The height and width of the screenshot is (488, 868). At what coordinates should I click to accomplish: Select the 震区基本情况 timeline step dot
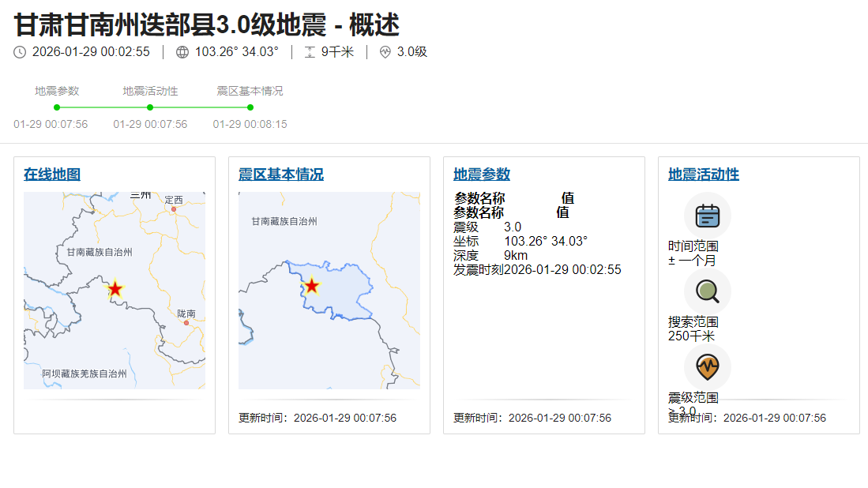pyautogui.click(x=250, y=107)
